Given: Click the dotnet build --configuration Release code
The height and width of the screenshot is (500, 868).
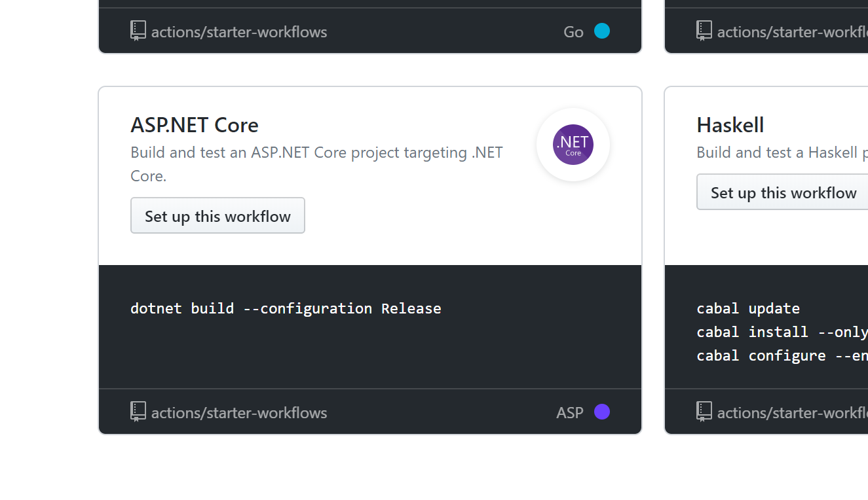Looking at the screenshot, I should (286, 308).
